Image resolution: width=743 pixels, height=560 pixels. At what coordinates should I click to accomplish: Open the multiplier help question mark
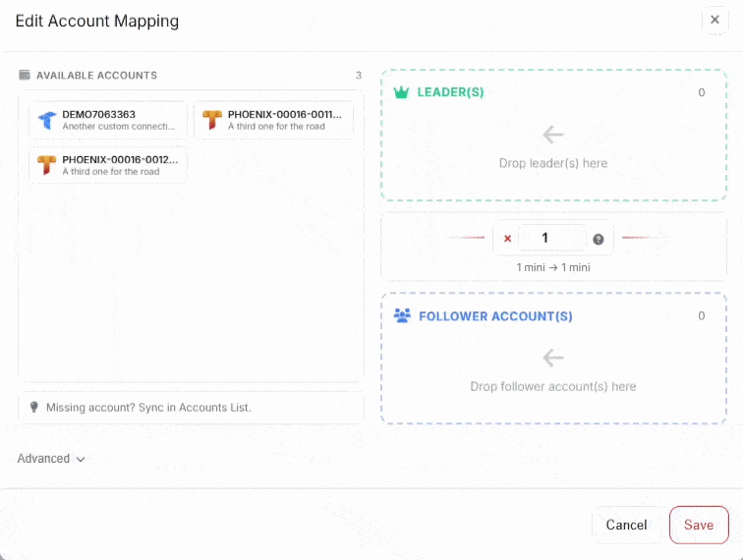tap(598, 239)
